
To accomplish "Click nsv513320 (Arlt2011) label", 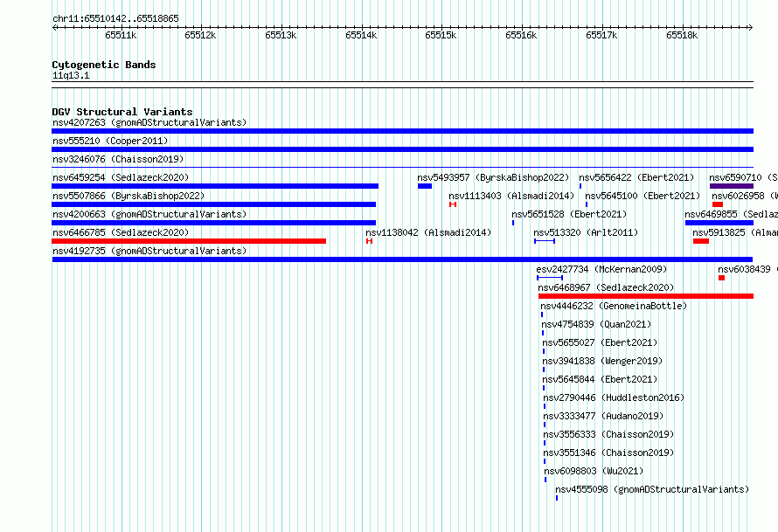I will point(586,232).
